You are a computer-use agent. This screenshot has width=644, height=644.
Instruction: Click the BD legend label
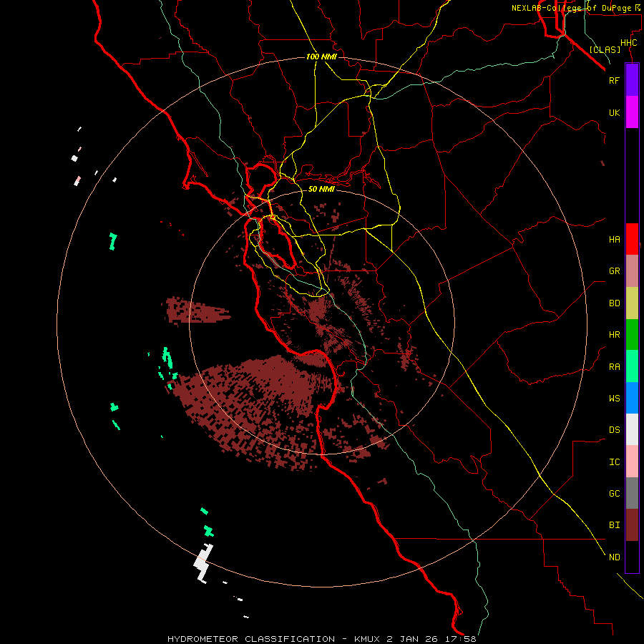tap(614, 303)
